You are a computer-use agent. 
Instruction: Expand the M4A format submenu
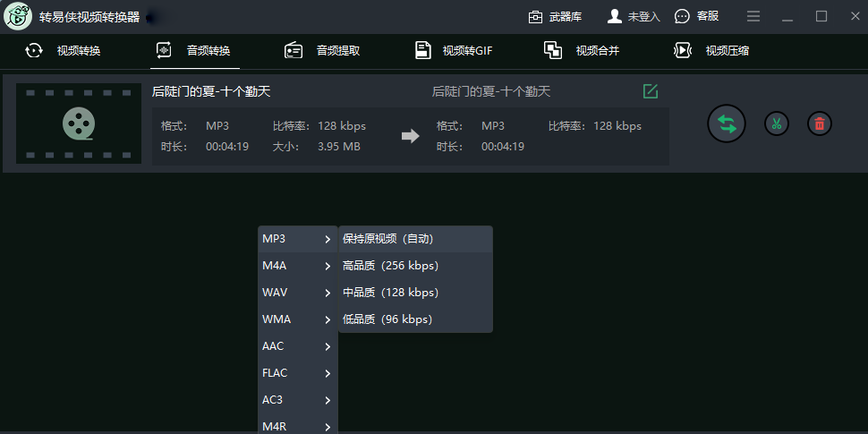297,266
